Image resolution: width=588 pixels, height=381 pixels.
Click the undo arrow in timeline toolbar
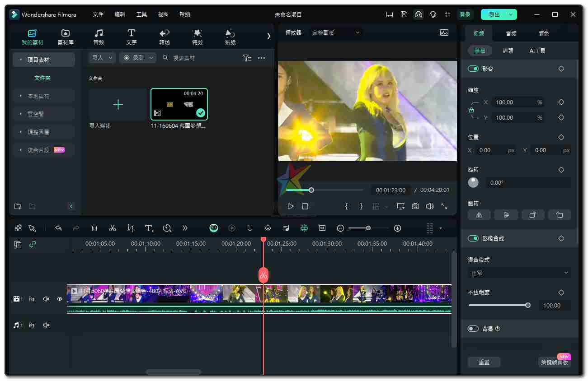[x=58, y=228]
